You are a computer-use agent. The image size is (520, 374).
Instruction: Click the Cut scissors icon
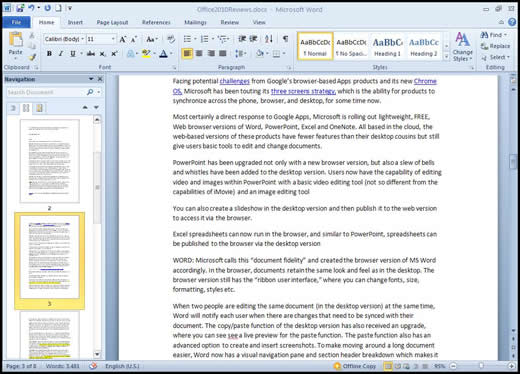[x=32, y=35]
